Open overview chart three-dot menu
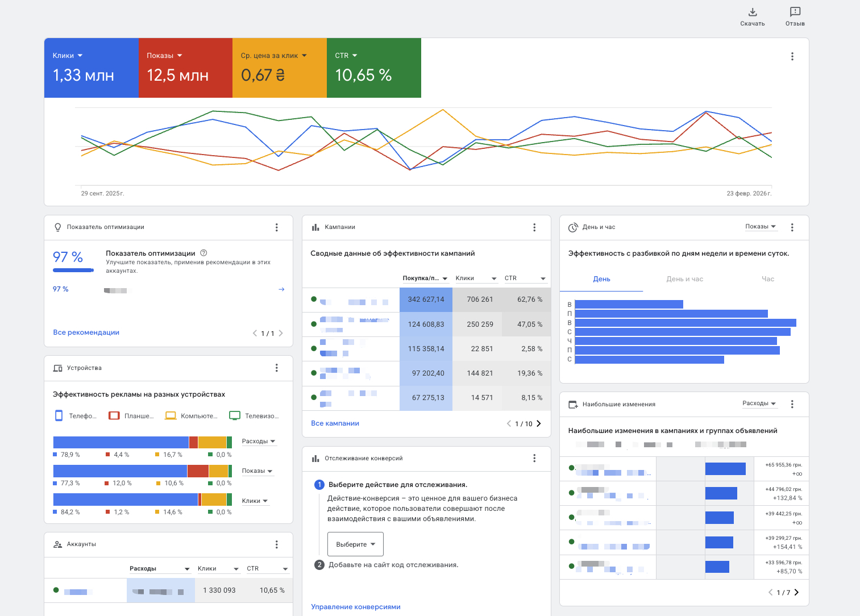Image resolution: width=860 pixels, height=616 pixels. point(792,57)
